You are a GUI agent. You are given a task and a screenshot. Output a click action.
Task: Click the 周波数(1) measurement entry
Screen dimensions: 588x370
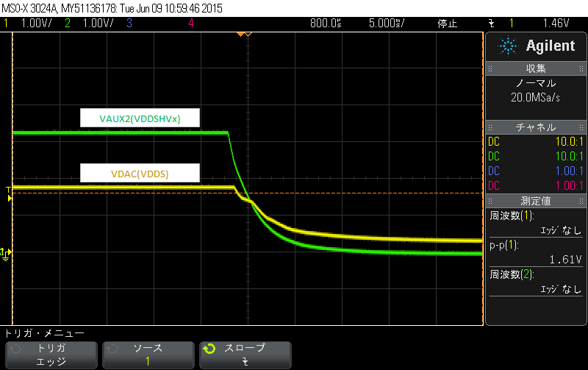click(x=536, y=223)
